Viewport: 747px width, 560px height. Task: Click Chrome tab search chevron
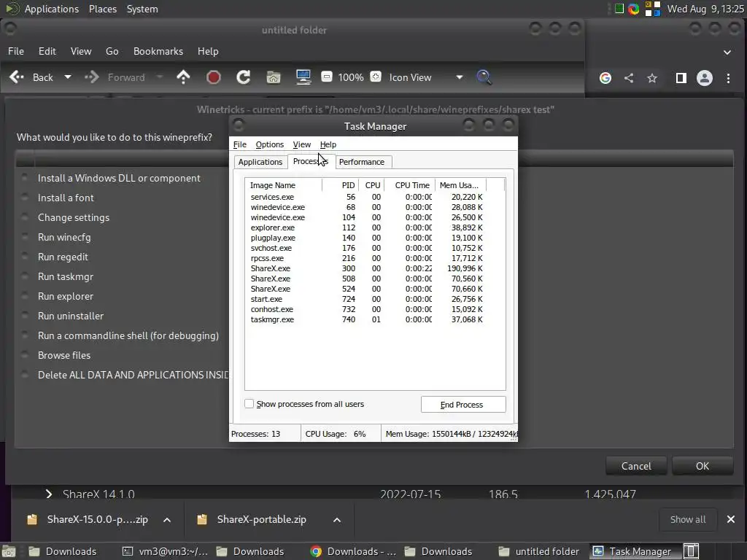click(727, 52)
